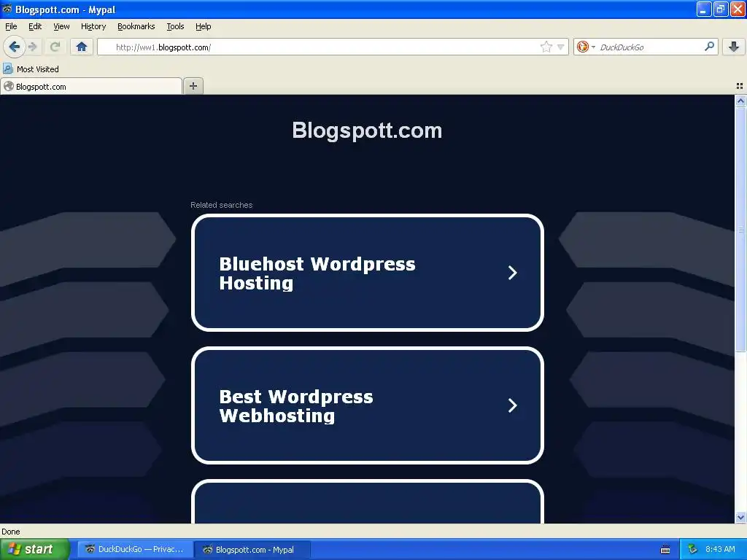Viewport: 747px width, 560px height.
Task: Click chevron on Bluehost Wordpress Hosting card
Action: click(x=513, y=273)
